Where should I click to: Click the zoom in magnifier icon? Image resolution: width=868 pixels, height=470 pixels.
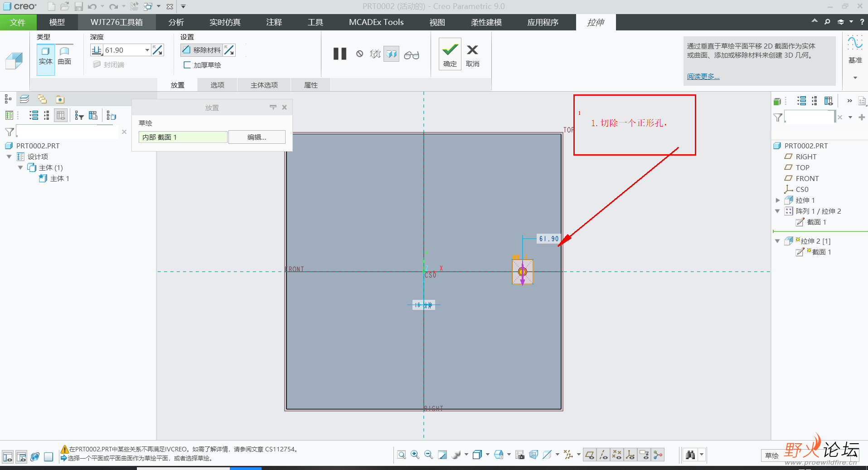pyautogui.click(x=415, y=455)
